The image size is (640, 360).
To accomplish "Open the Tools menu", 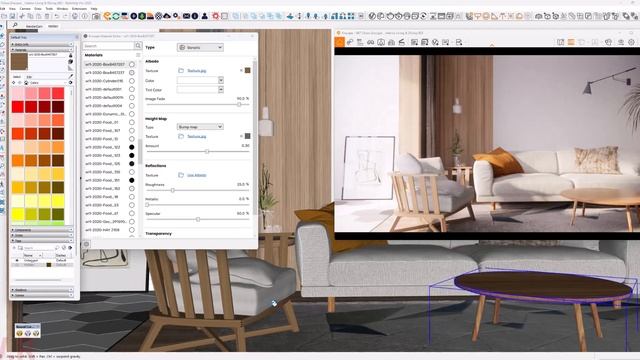I will click(49, 8).
